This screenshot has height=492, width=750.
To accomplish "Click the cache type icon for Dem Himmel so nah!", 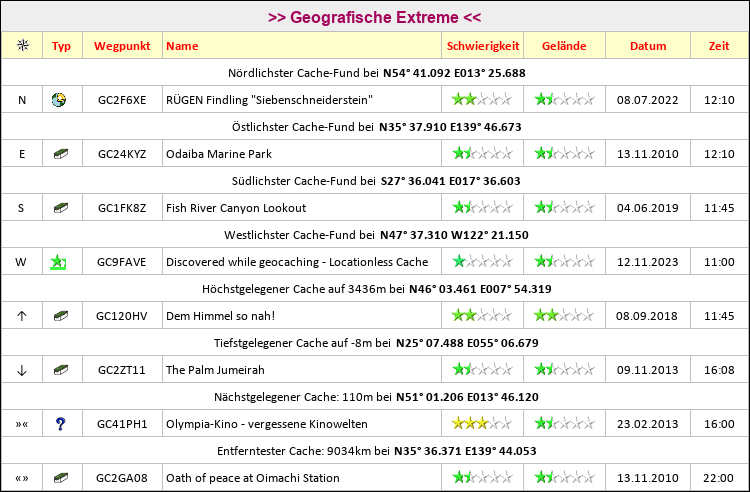I will pyautogui.click(x=61, y=316).
